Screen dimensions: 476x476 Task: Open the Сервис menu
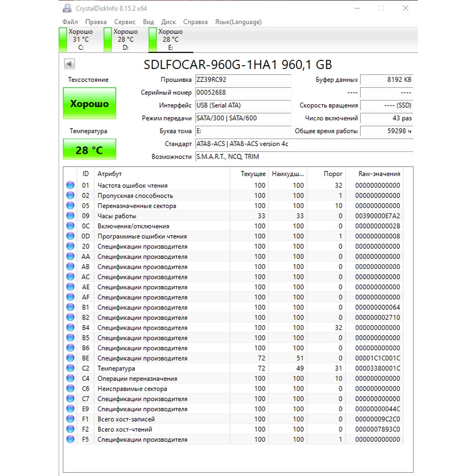point(125,22)
